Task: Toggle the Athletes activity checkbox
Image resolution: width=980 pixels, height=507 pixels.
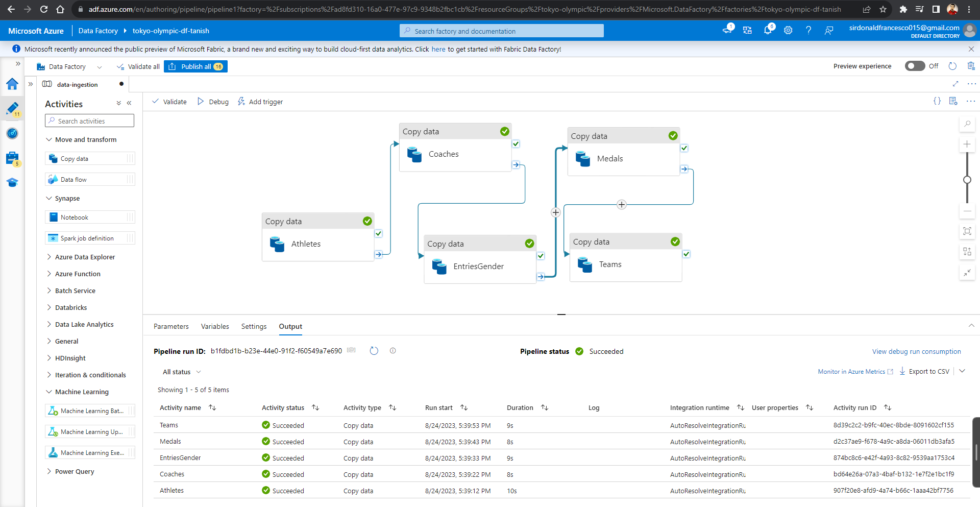Action: [x=379, y=233]
